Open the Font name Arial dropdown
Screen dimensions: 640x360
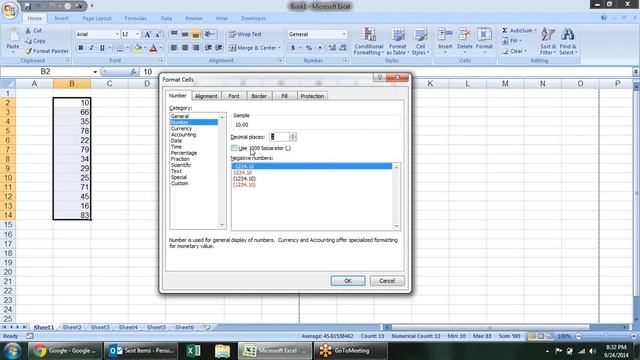pos(117,34)
